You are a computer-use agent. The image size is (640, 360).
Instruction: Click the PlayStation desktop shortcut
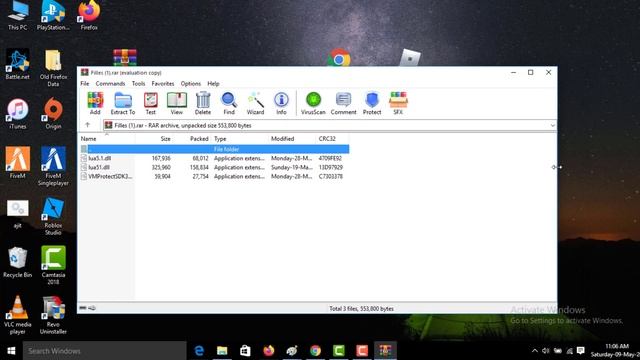coord(53,16)
